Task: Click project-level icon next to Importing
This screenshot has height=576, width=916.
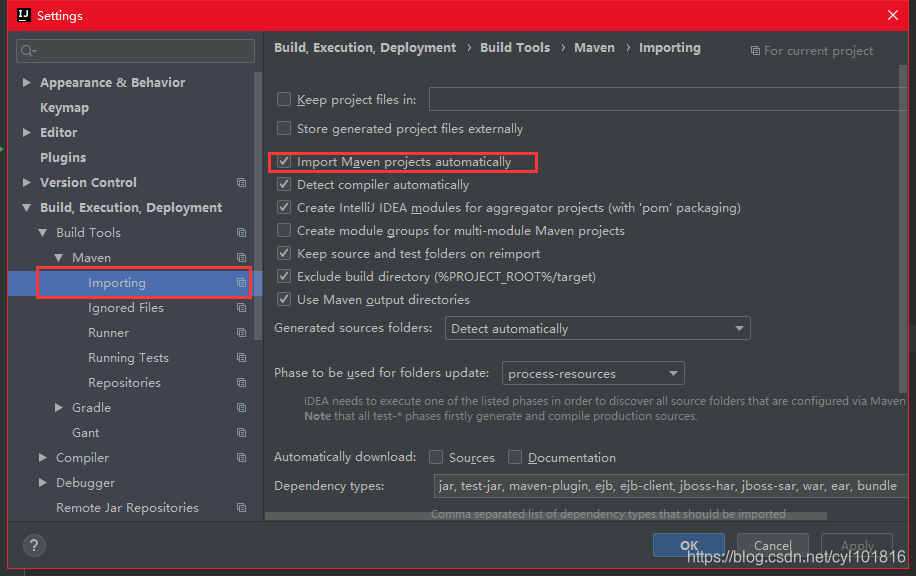Action: pos(241,283)
